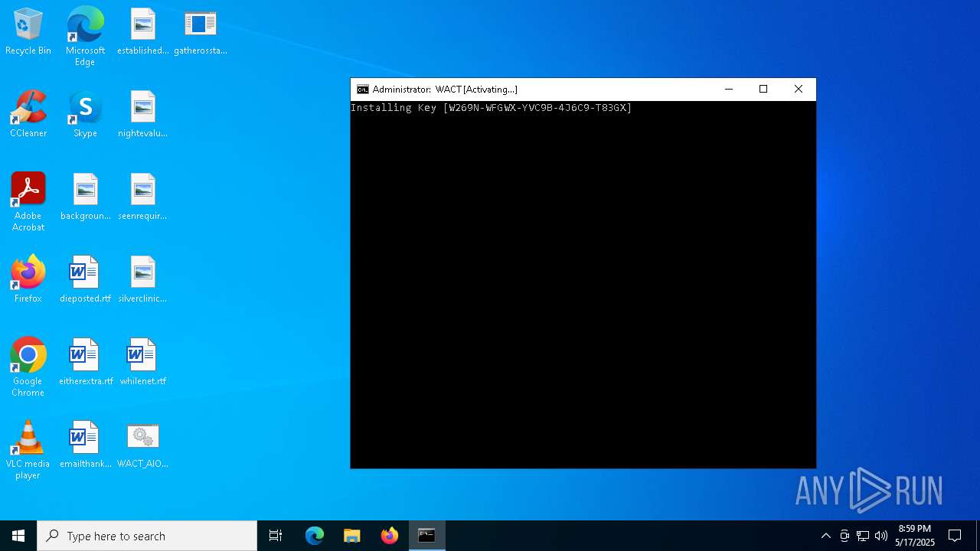Click the Meet Now tray icon
Screen dimensions: 980x551
(844, 536)
